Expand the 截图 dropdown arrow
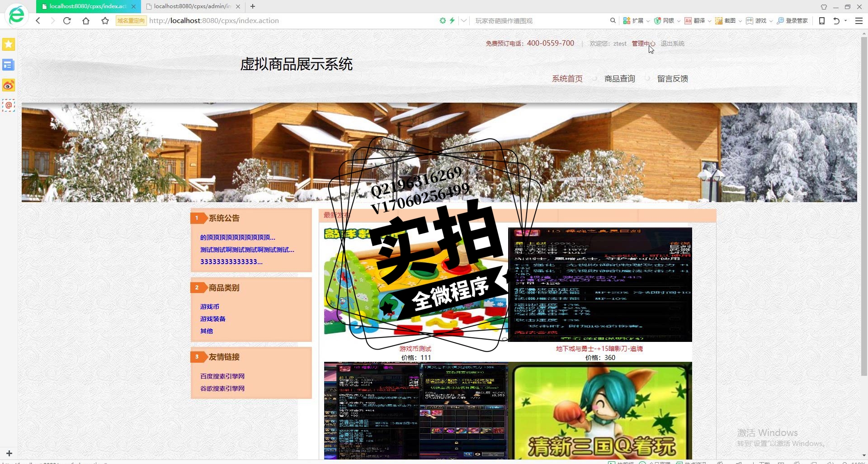The image size is (868, 464). [740, 21]
